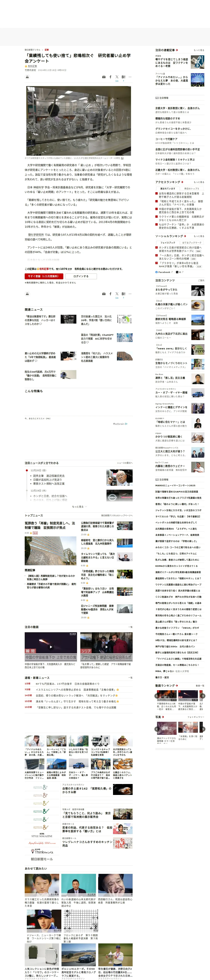Click the ログインする button

point(81,276)
